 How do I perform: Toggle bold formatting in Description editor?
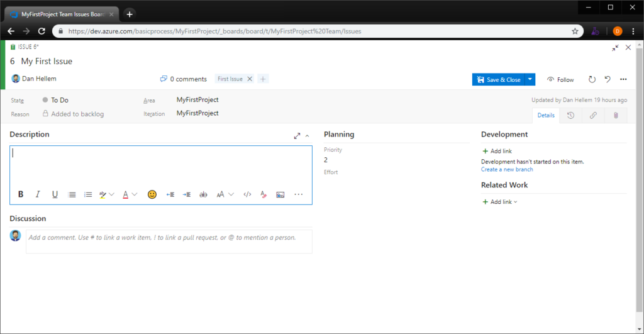tap(21, 194)
